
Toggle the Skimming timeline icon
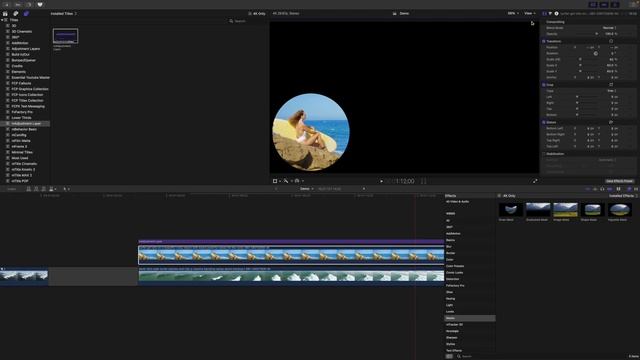[588, 189]
